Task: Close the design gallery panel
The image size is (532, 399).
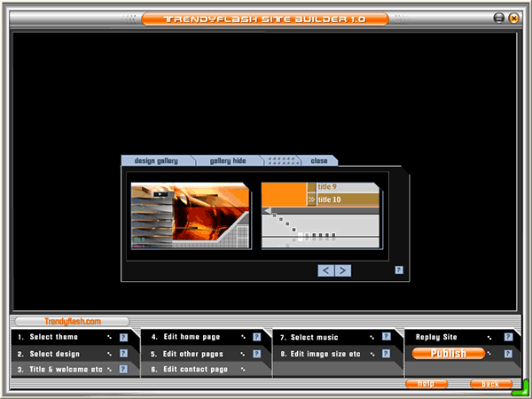Action: [x=319, y=160]
